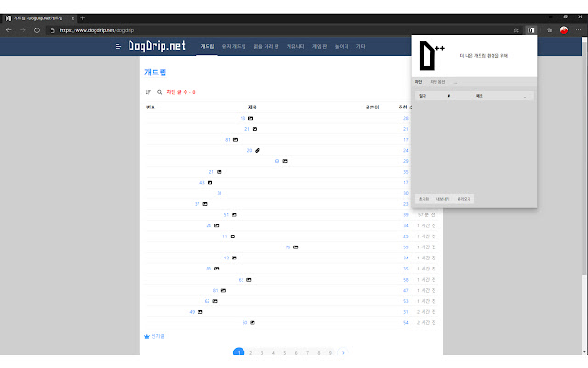Click the browser forward arrow

[x=22, y=30]
